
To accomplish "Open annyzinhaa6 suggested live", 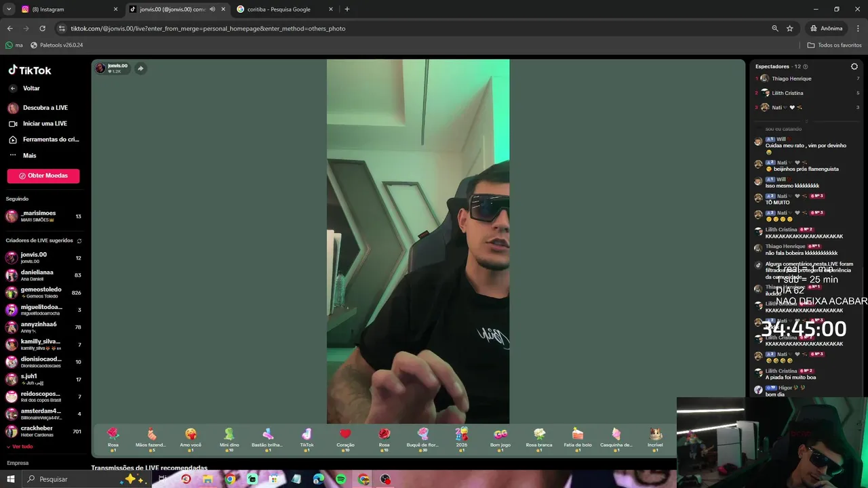I will point(43,327).
